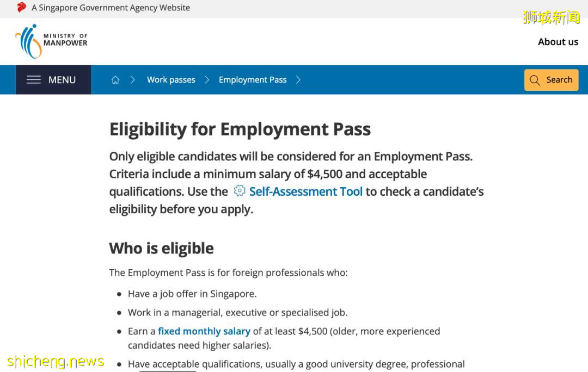Open the hamburger MENU button
The height and width of the screenshot is (372, 588).
(53, 80)
